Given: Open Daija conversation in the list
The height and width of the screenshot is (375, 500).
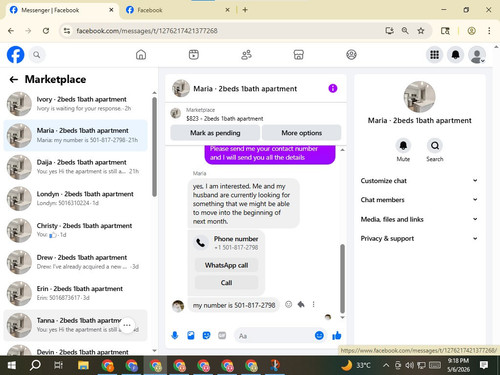Looking at the screenshot, I should [x=75, y=167].
